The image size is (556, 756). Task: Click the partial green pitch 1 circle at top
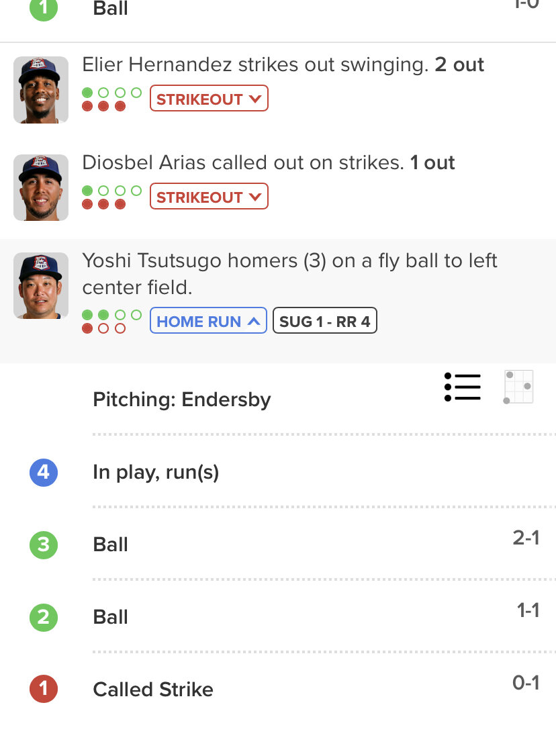click(44, 8)
